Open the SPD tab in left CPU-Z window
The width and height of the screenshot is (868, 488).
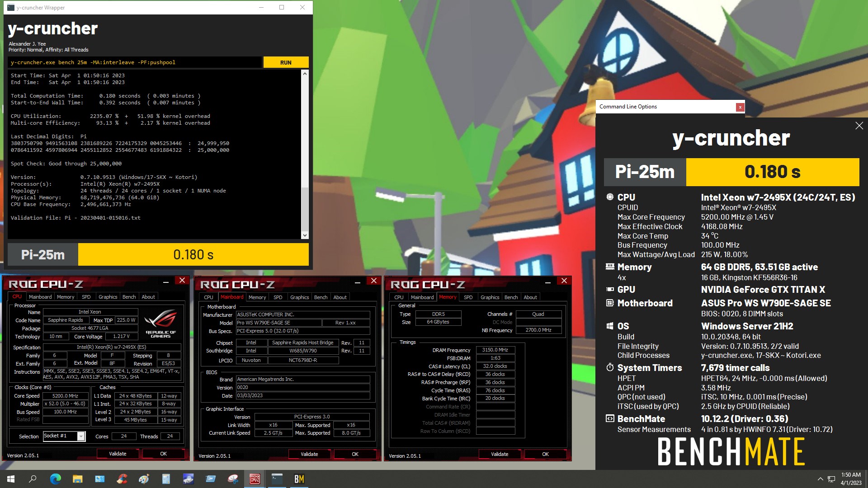coord(86,297)
